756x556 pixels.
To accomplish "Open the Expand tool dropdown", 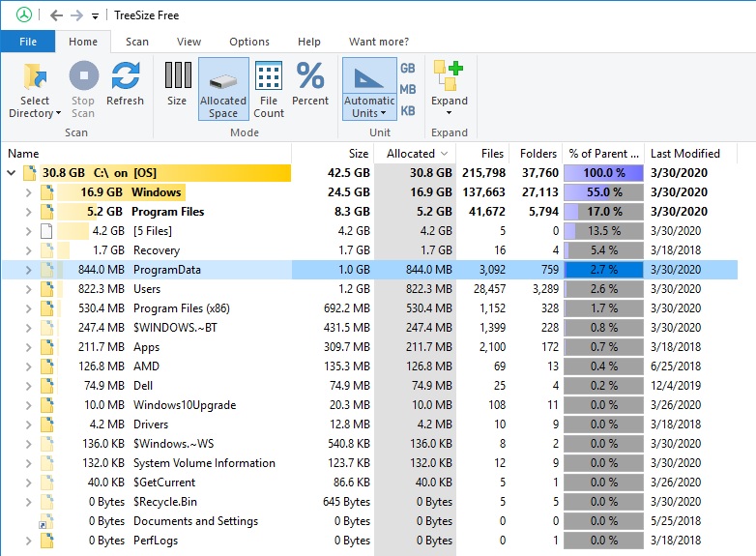I will (449, 89).
